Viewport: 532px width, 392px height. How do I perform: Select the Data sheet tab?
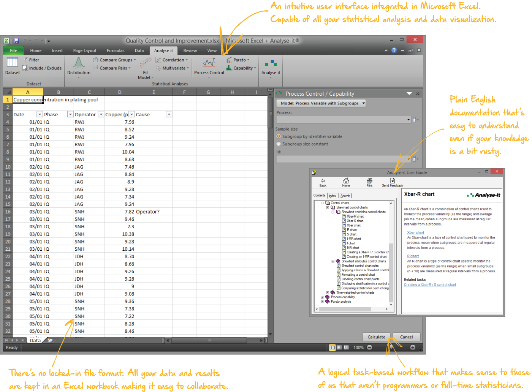(35, 340)
